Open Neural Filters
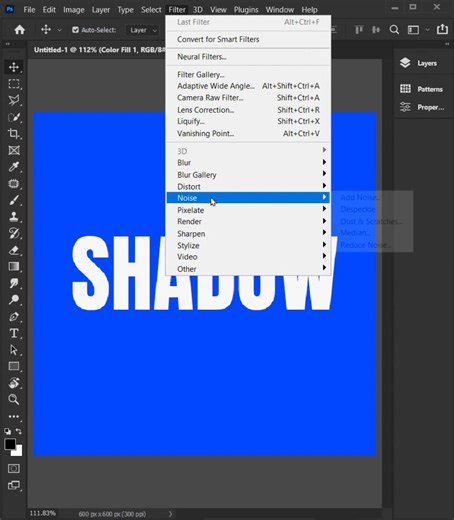The image size is (454, 520). (248, 57)
